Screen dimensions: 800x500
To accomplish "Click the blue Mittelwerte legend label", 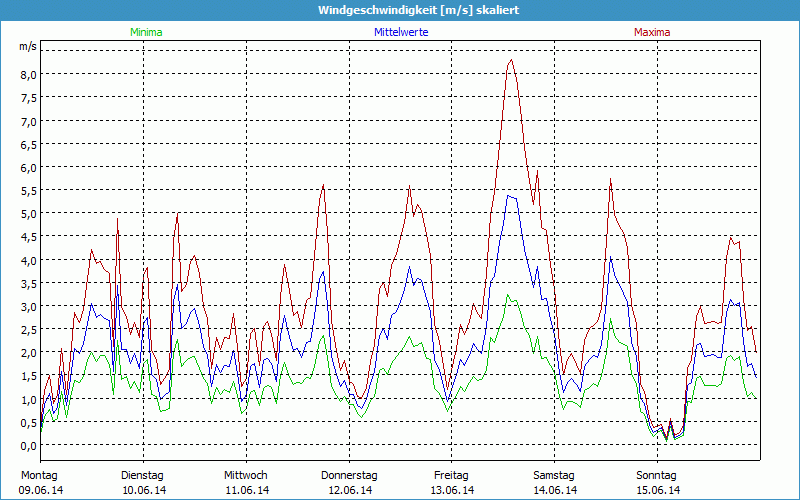I will [x=401, y=32].
